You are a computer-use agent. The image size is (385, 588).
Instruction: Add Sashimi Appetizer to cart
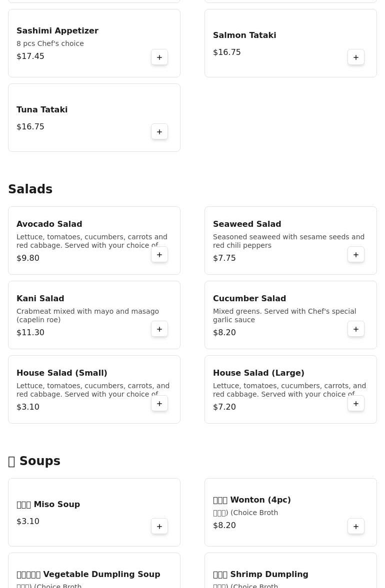[159, 57]
